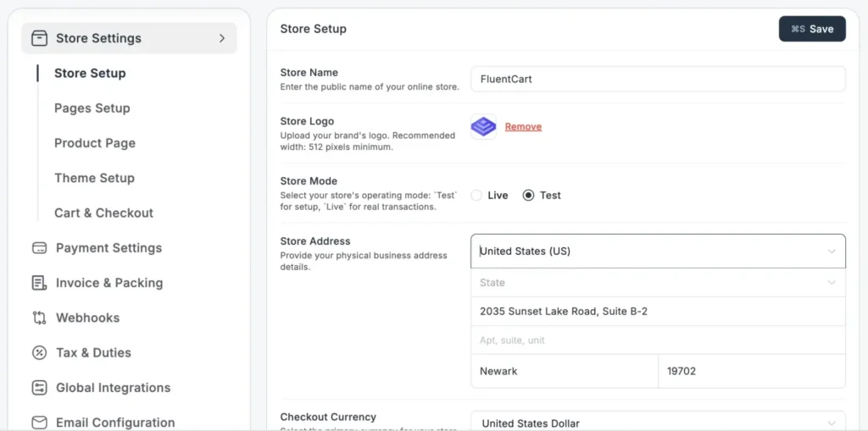Screen dimensions: 868x431
Task: Click the Email Configuration envelope icon
Action: pyautogui.click(x=39, y=423)
